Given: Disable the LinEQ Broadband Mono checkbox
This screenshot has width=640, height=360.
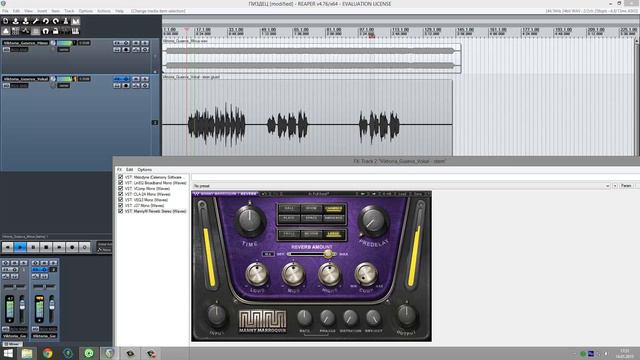Looking at the screenshot, I should point(120,183).
